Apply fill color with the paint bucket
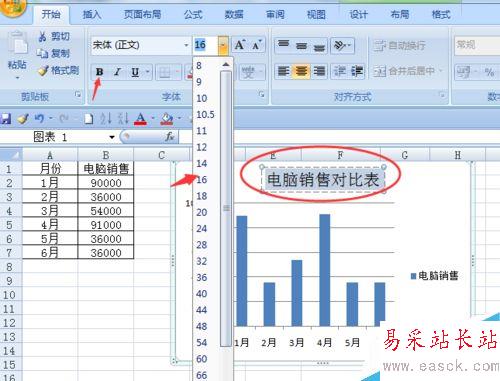Screen dimensions: 500x381 point(167,119)
